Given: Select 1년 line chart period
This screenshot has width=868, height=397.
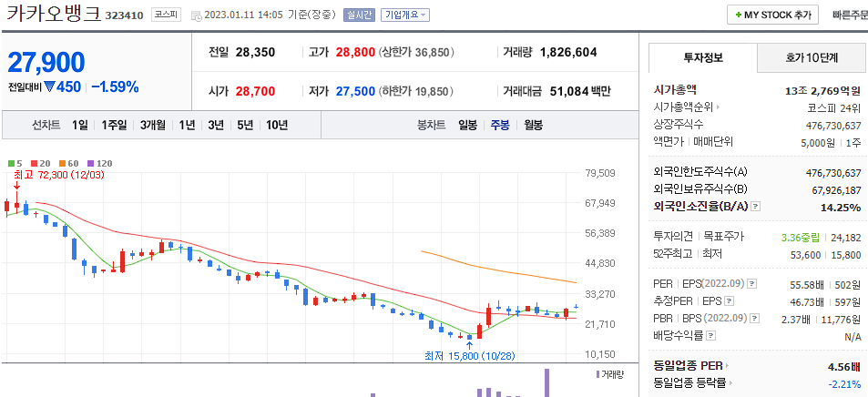Looking at the screenshot, I should [187, 125].
